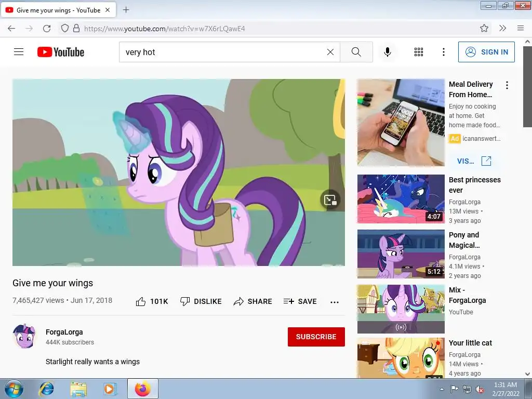The width and height of the screenshot is (532, 399).
Task: Click the page vertical scrollbar thumb
Action: [527, 87]
